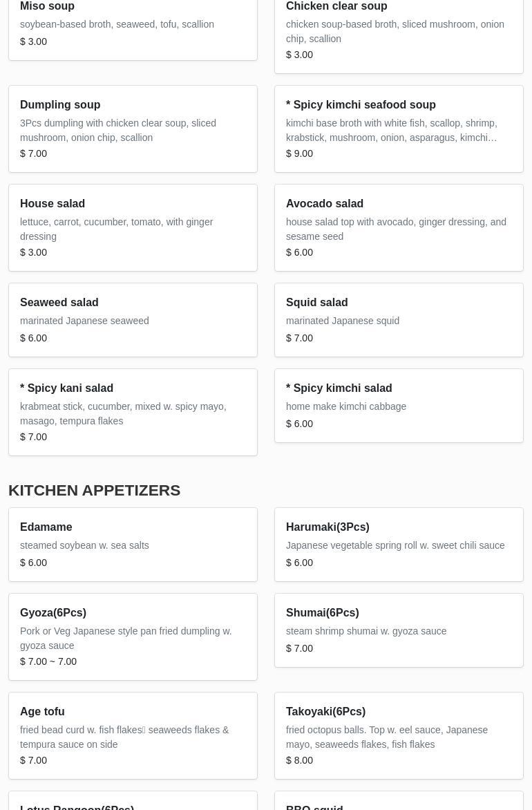Open the Spicy kimchi salad item
This screenshot has width=532, height=810.
point(399,405)
